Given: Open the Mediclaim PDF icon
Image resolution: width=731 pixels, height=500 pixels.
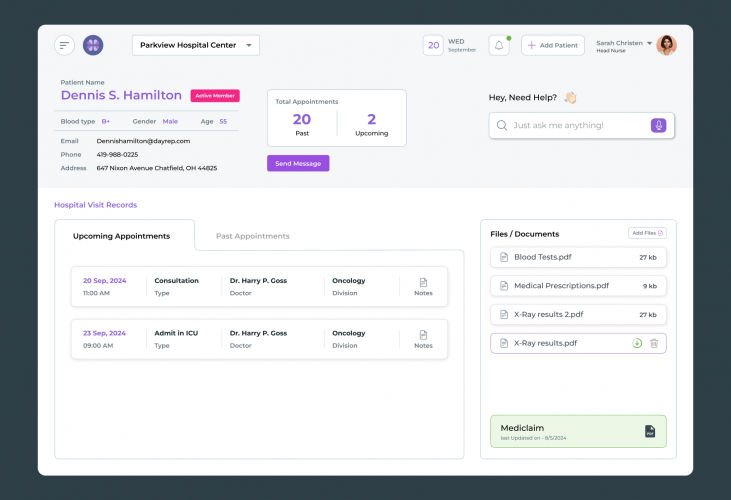Looking at the screenshot, I should [649, 431].
